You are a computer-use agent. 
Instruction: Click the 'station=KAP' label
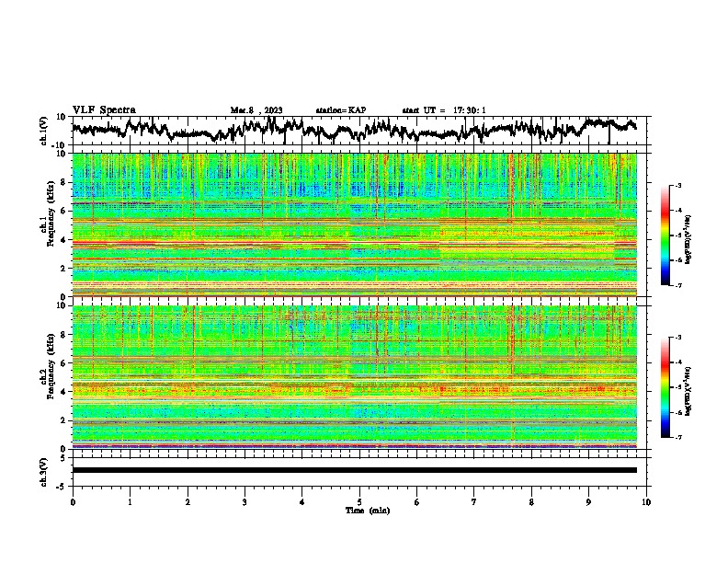[341, 110]
